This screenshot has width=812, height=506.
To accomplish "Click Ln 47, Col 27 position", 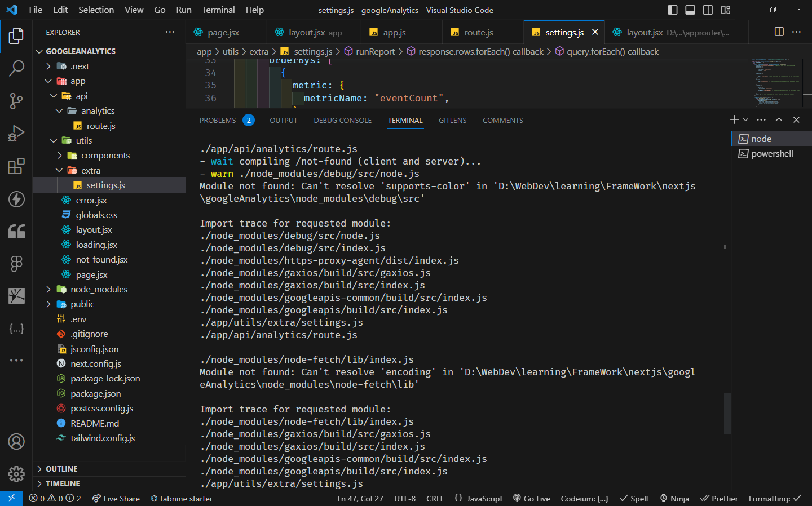I will point(360,499).
